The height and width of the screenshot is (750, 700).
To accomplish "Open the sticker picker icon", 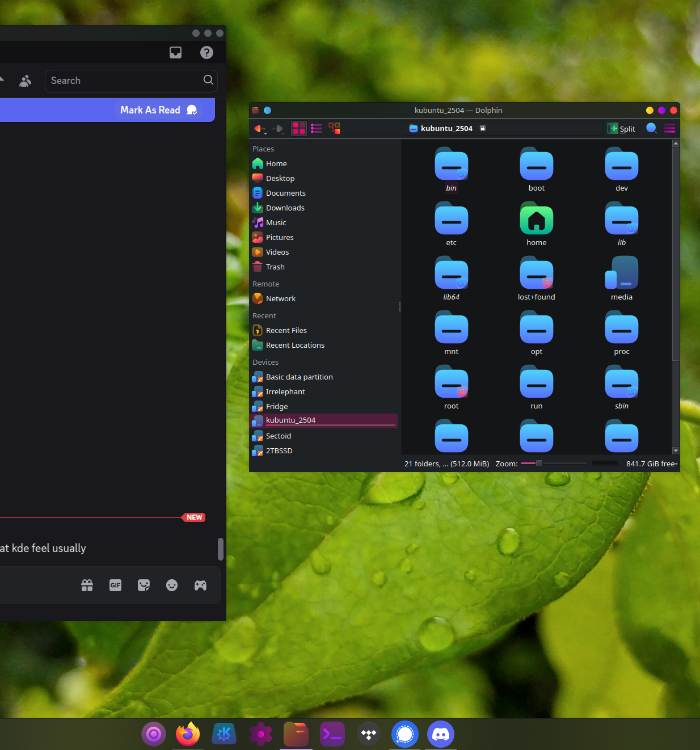I will (144, 585).
